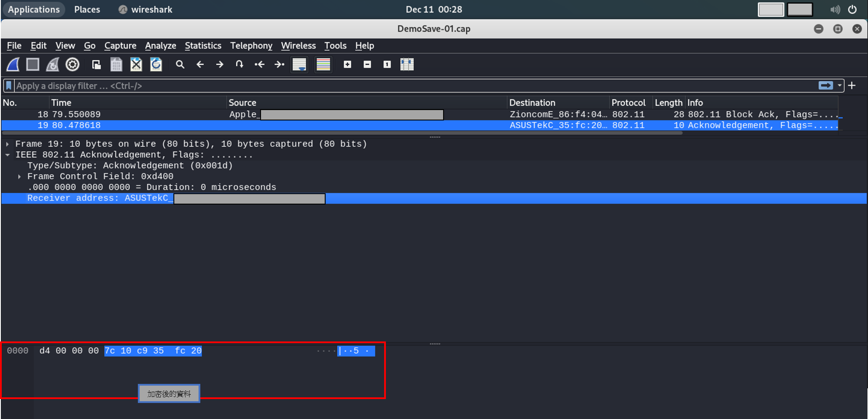Go to the first packet
The image size is (868, 419).
[259, 65]
